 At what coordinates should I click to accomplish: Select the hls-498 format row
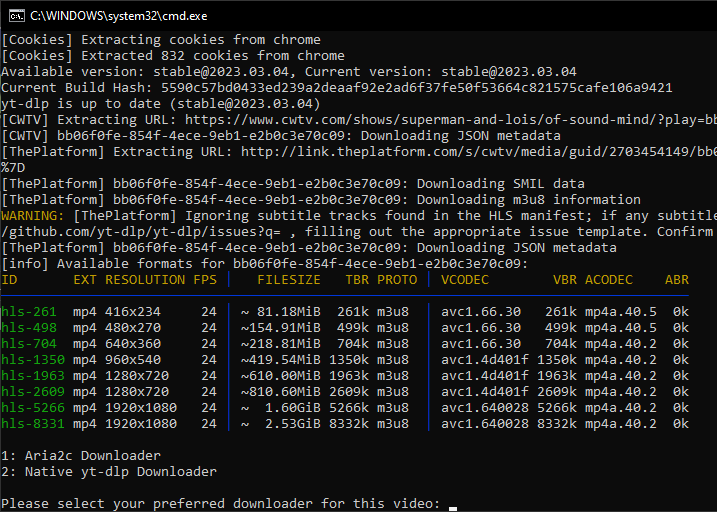tap(345, 328)
